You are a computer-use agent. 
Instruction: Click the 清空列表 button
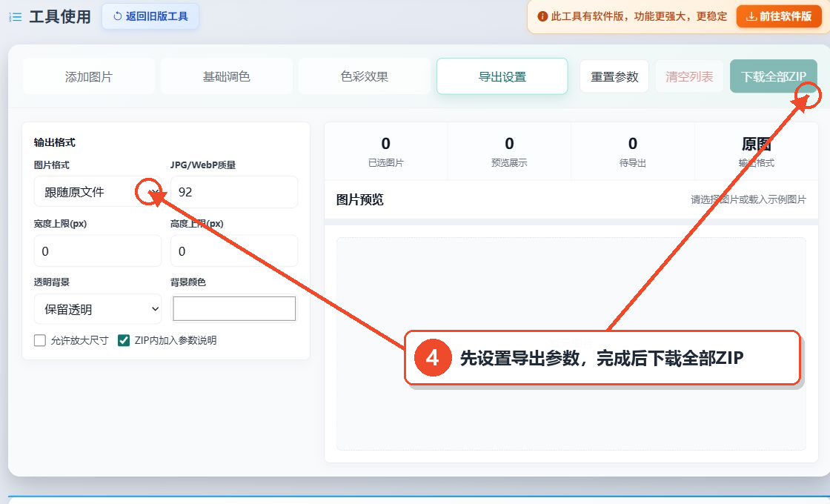pos(689,76)
